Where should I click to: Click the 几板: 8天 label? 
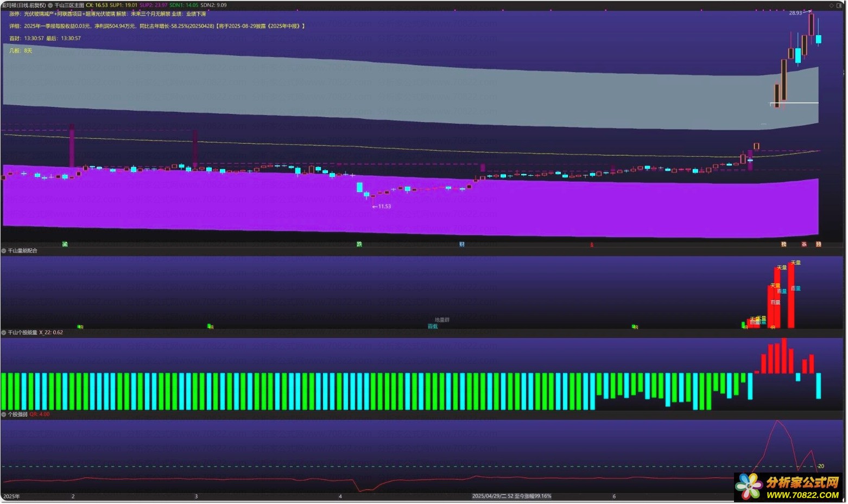(x=21, y=50)
